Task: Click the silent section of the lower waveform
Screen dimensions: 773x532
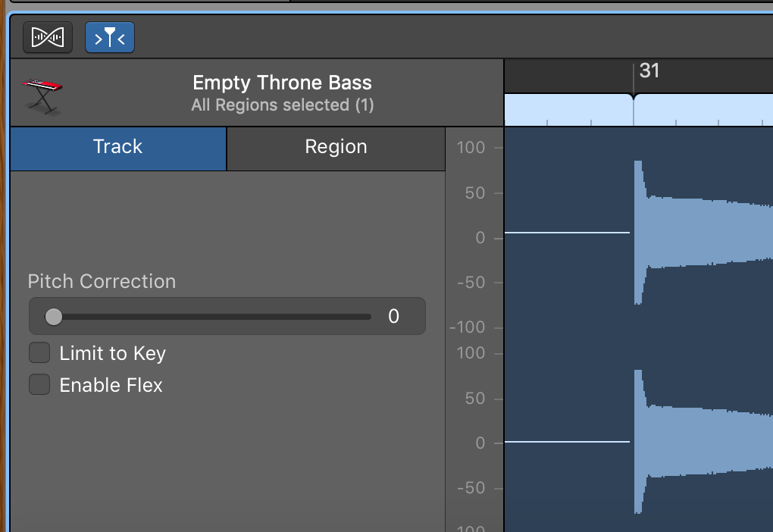Action: [567, 441]
